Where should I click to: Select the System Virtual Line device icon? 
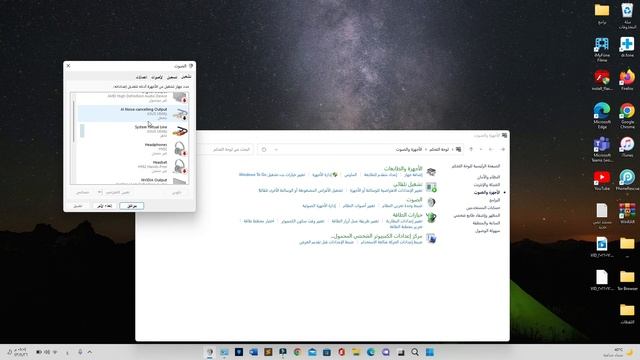pyautogui.click(x=180, y=131)
